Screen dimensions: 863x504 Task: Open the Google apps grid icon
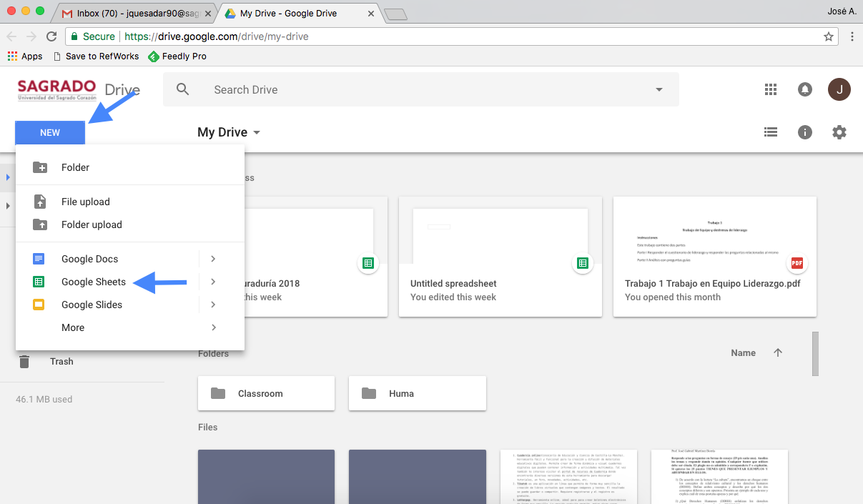point(770,89)
